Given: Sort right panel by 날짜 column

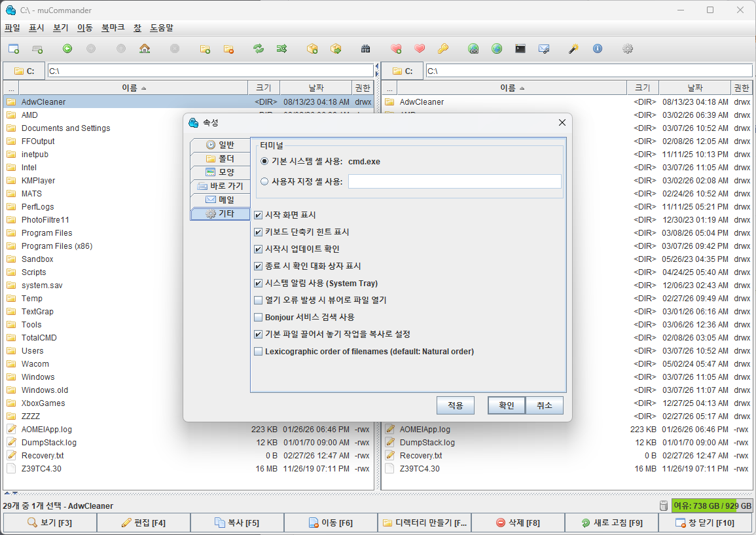Looking at the screenshot, I should pos(694,88).
